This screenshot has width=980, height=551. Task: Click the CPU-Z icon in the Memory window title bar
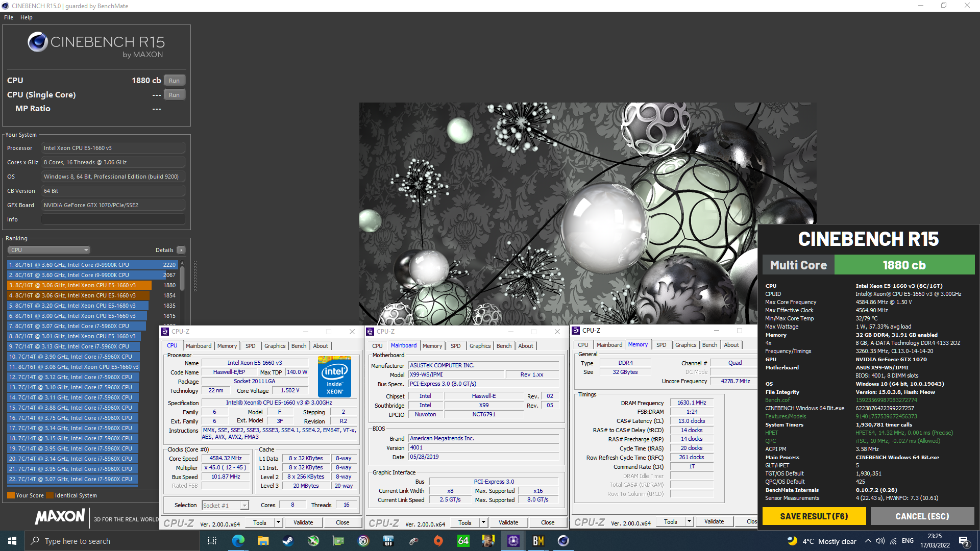(576, 331)
